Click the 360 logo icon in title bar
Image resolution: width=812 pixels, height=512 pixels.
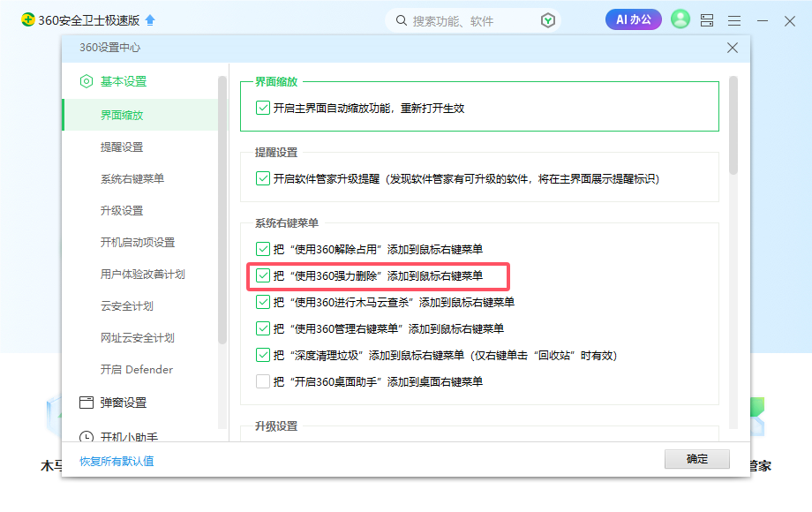[x=27, y=19]
